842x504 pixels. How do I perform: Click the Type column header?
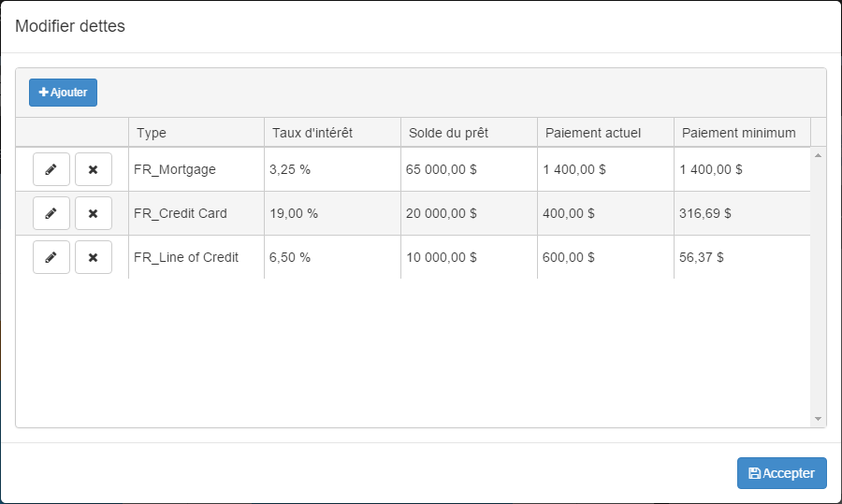pyautogui.click(x=152, y=133)
